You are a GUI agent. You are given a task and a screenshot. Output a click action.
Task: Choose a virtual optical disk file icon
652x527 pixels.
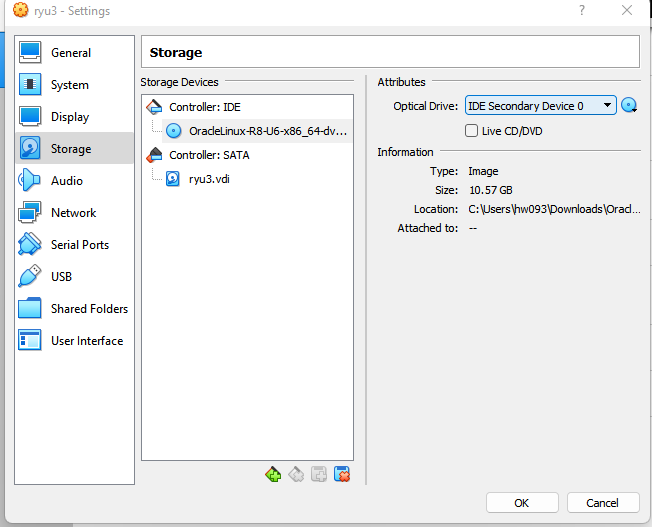click(629, 106)
